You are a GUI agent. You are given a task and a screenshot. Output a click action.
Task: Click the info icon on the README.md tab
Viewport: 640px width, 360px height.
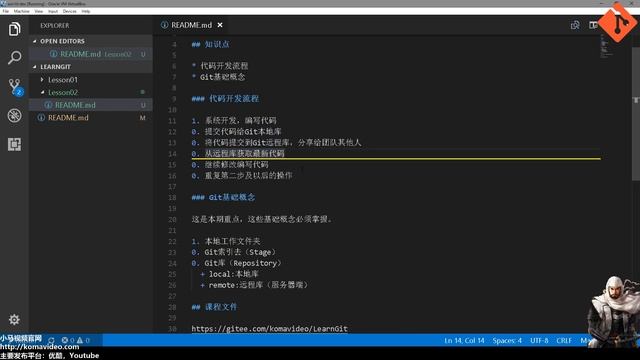(164, 25)
